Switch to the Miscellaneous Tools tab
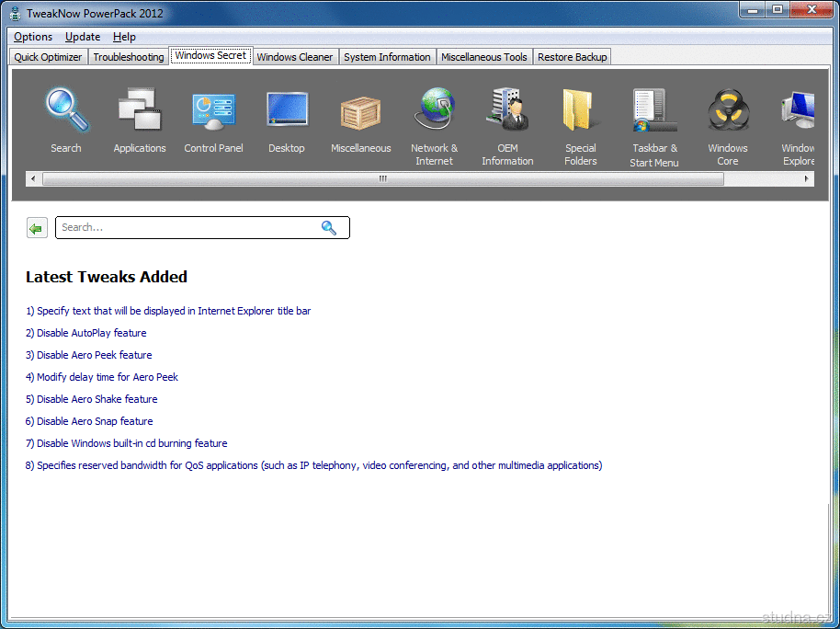Image resolution: width=840 pixels, height=629 pixels. tap(484, 57)
